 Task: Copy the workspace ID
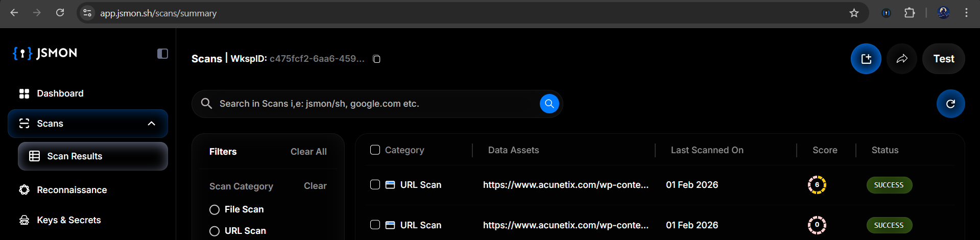point(376,59)
